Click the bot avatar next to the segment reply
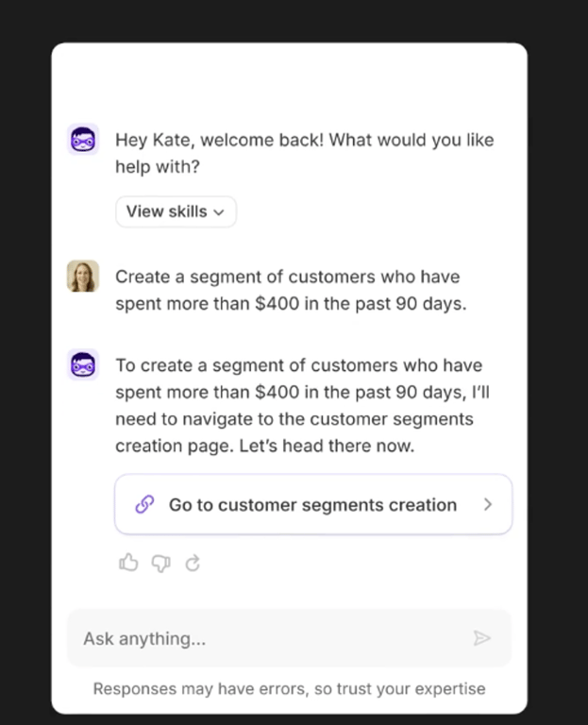Image resolution: width=588 pixels, height=725 pixels. tap(83, 364)
